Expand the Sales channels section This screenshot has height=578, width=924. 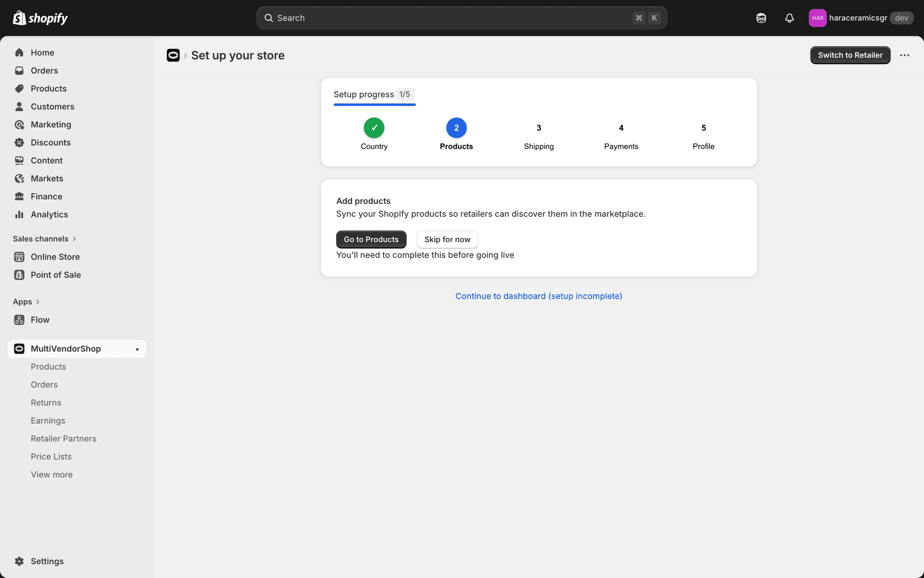[x=44, y=238]
